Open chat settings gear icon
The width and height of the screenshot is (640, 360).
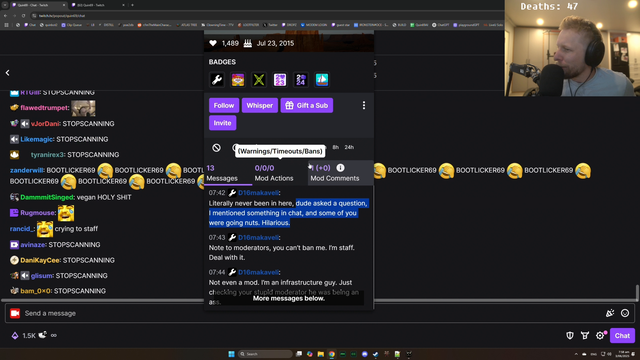(600, 336)
